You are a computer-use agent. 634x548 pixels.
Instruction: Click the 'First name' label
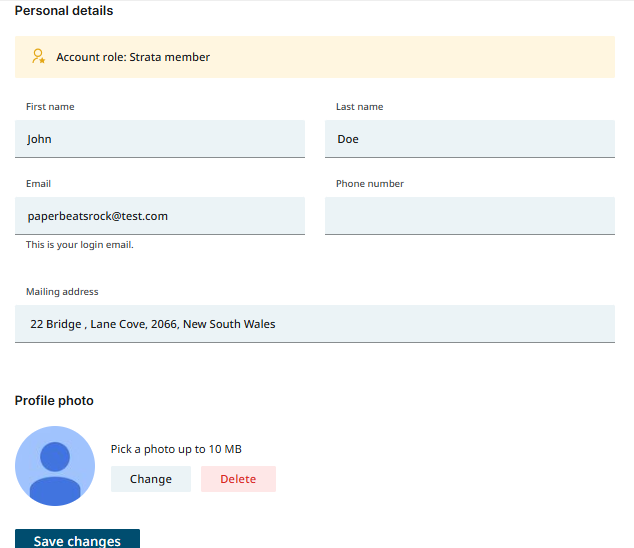point(50,107)
